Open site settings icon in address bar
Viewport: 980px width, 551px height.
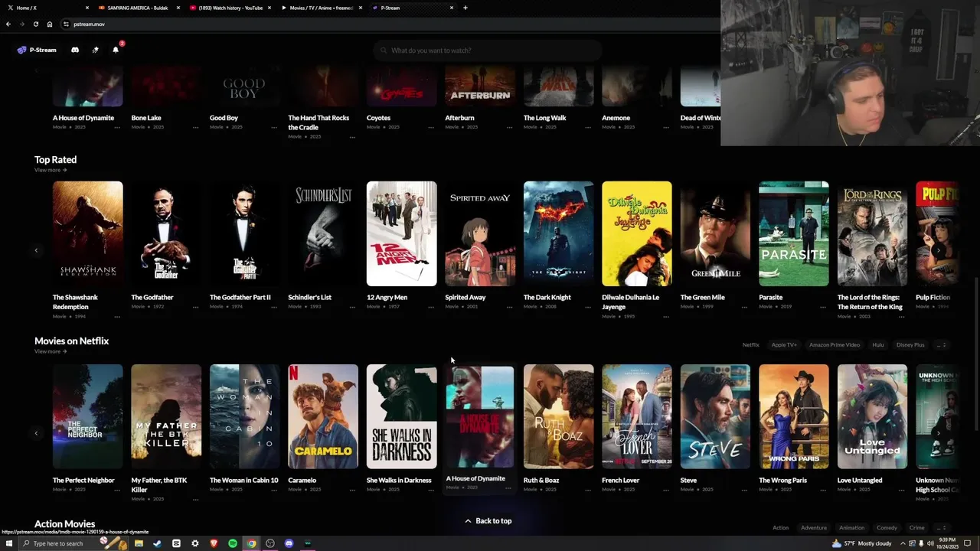(x=66, y=24)
